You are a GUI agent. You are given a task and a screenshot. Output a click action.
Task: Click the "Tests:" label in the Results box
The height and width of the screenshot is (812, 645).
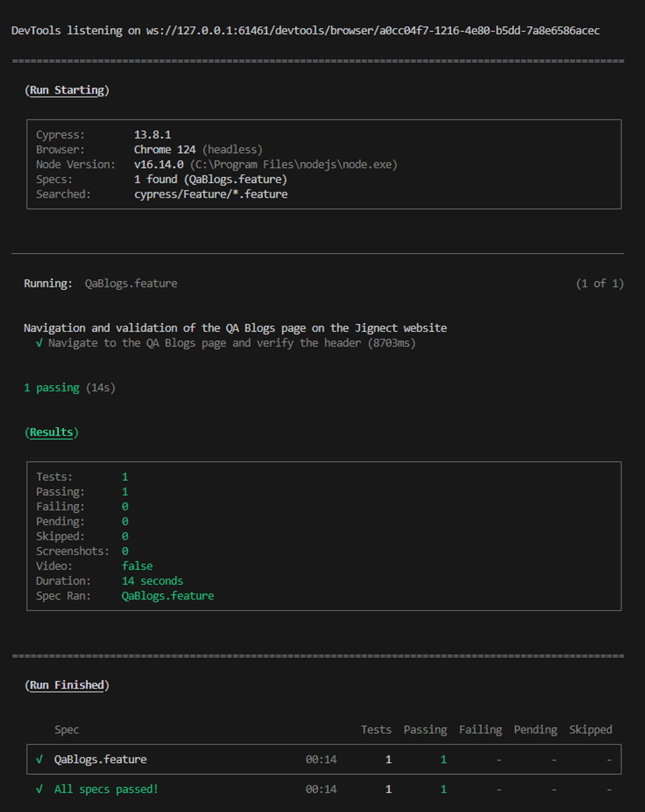pyautogui.click(x=54, y=477)
